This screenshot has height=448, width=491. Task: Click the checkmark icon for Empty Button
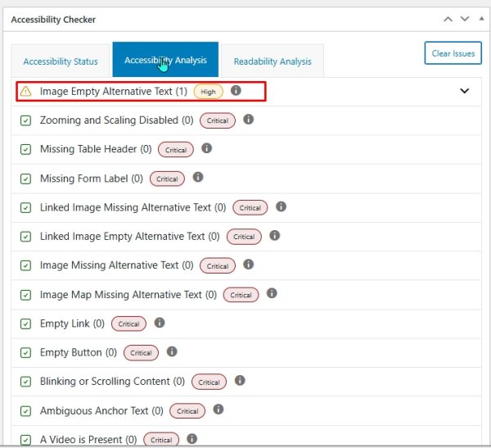tap(25, 353)
